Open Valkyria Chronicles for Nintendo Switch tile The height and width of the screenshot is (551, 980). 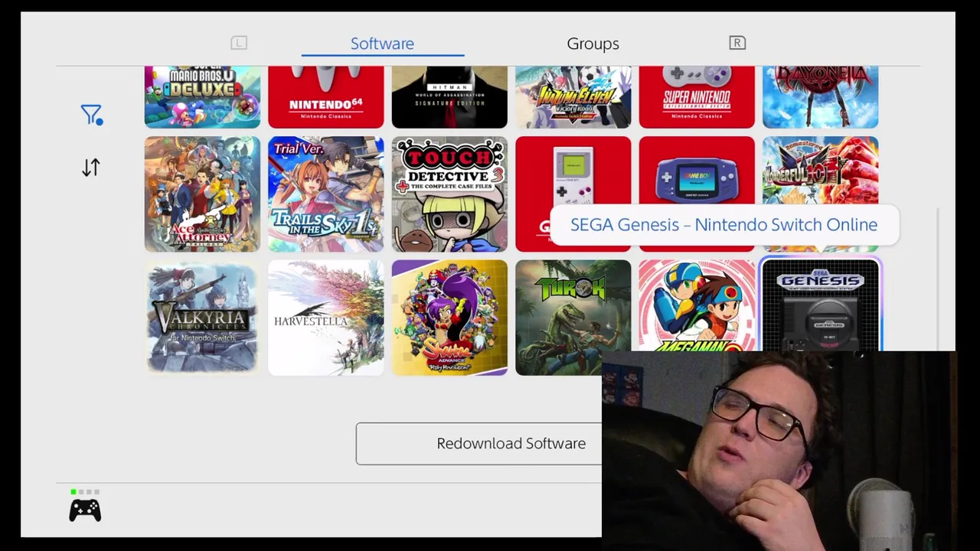click(x=202, y=318)
